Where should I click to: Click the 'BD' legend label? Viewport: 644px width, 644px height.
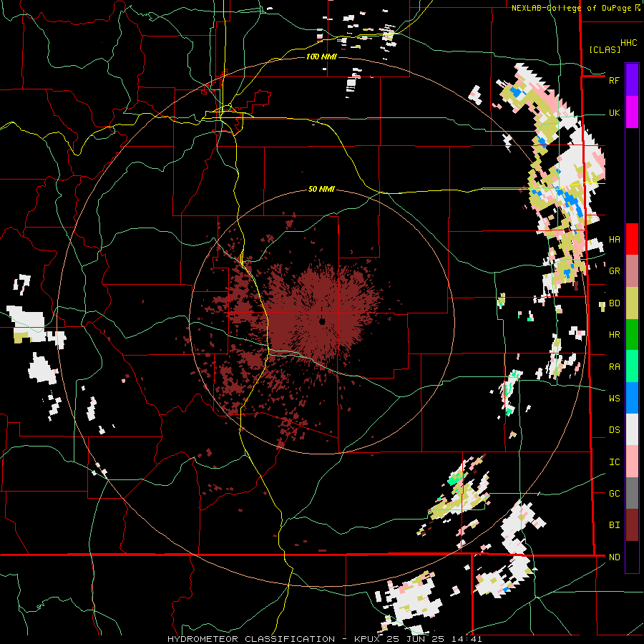tap(614, 303)
